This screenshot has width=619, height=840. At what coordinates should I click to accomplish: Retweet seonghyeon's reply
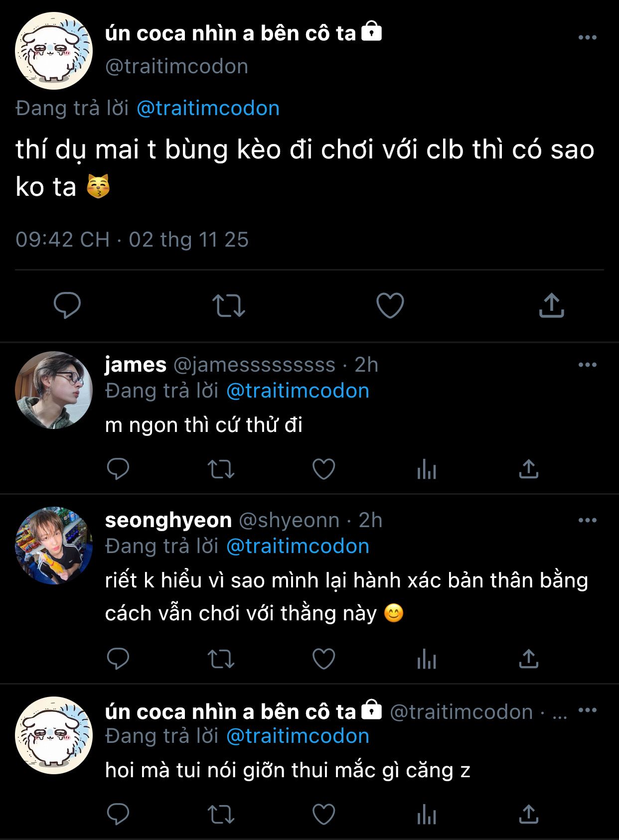pyautogui.click(x=221, y=659)
